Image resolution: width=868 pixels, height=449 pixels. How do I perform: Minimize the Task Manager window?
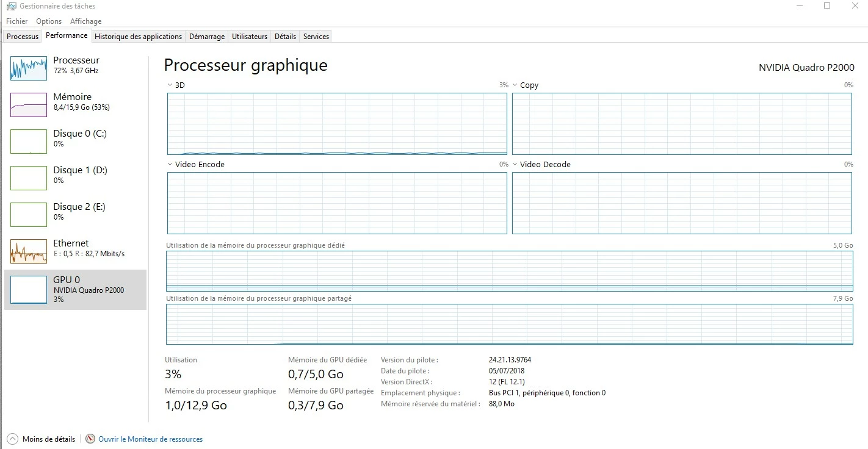[800, 5]
